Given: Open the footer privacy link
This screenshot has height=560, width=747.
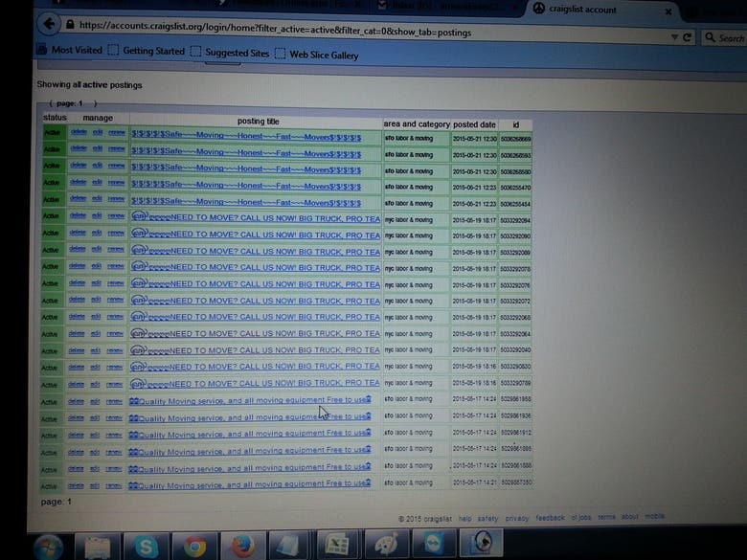Looking at the screenshot, I should point(517,518).
